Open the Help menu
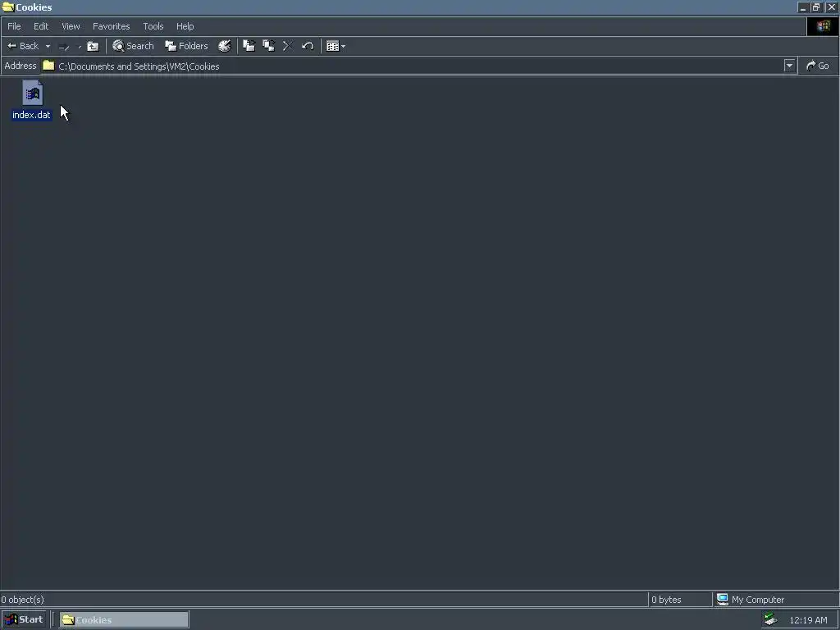 (185, 26)
